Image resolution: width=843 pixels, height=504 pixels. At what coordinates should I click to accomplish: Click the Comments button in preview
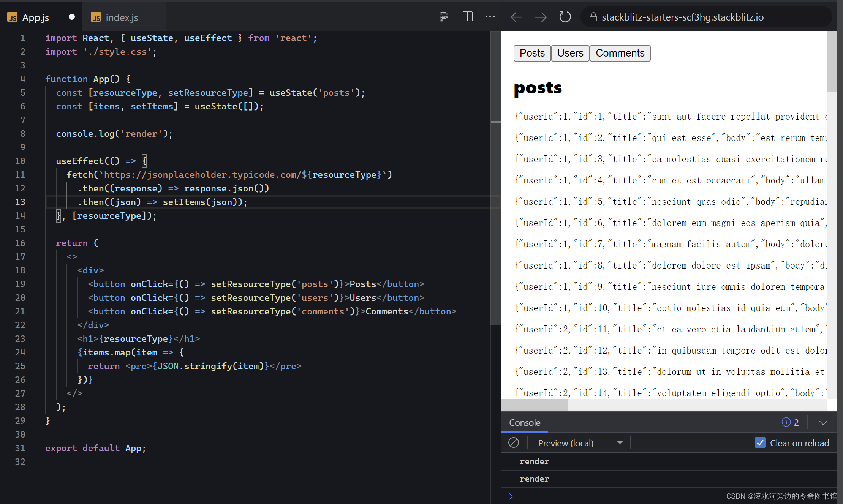[620, 53]
